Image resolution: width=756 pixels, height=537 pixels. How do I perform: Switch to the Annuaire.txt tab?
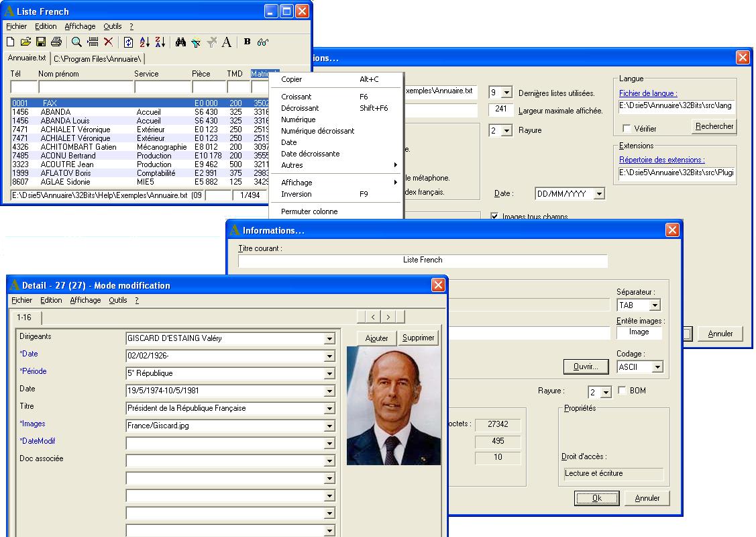[x=27, y=58]
